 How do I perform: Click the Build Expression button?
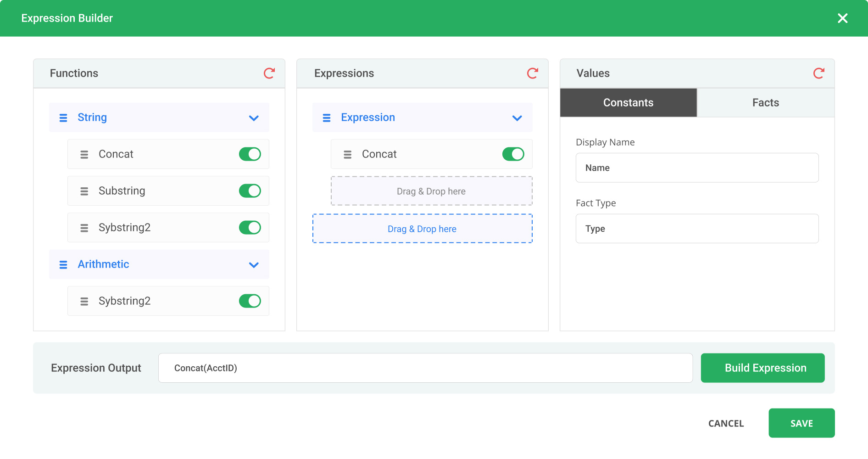[x=763, y=368]
